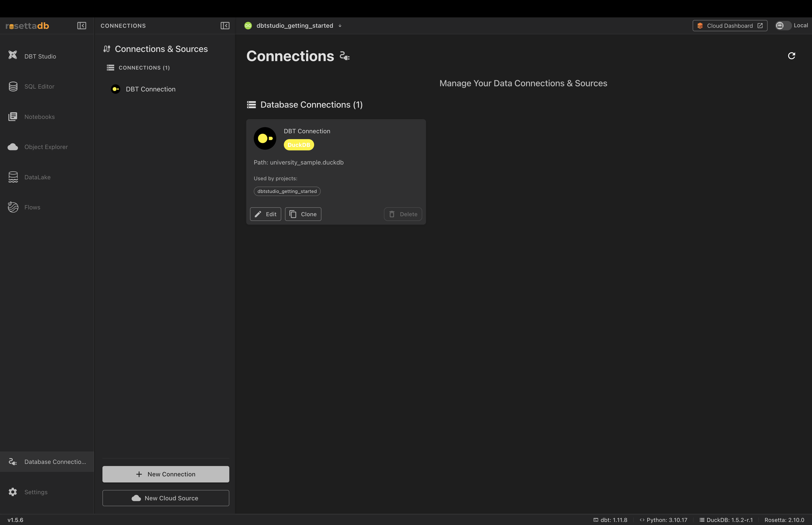Click the Settings gear icon
Viewport: 812px width, 525px height.
(13, 492)
